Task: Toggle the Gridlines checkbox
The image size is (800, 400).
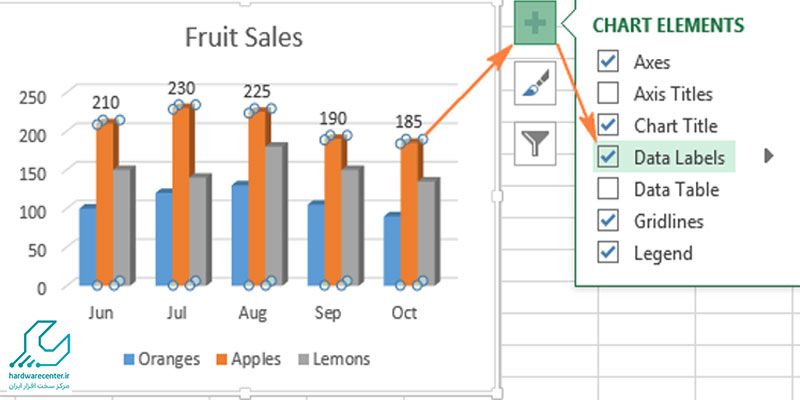Action: point(608,220)
